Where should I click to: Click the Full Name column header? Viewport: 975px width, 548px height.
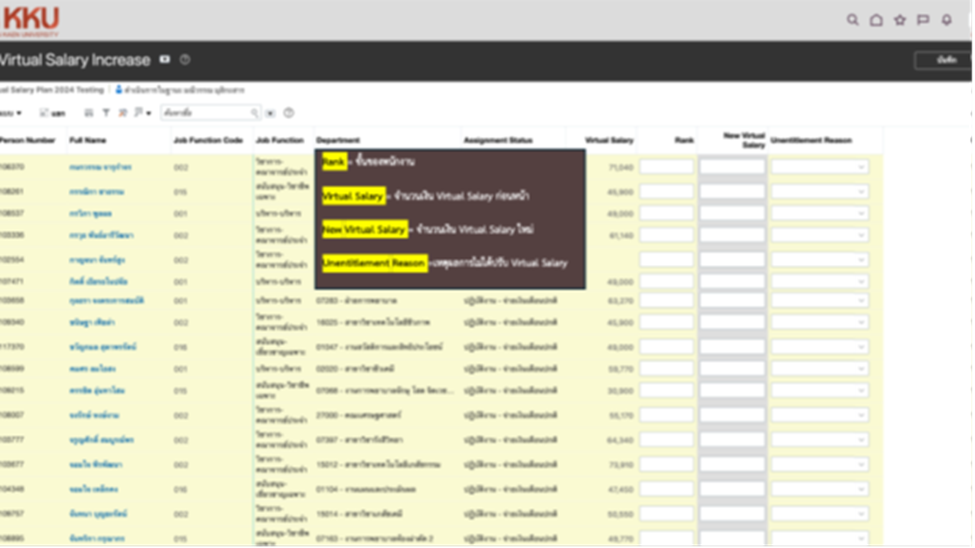88,141
